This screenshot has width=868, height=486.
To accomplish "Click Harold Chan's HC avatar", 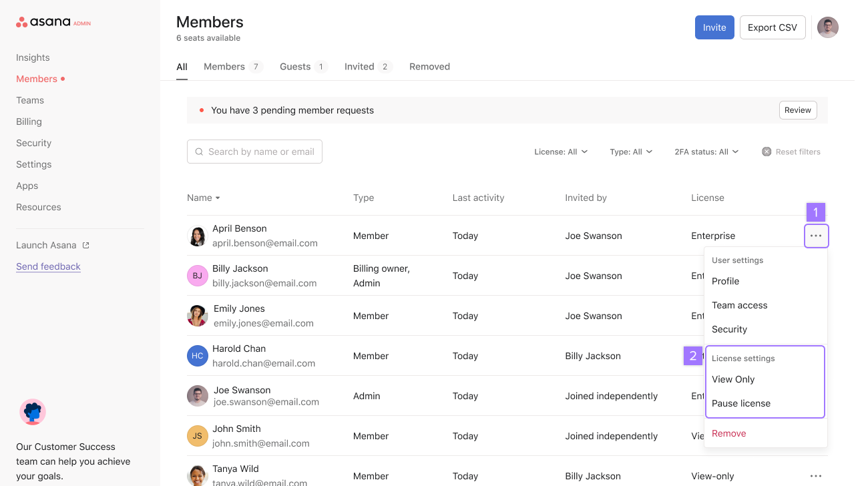I will tap(197, 356).
